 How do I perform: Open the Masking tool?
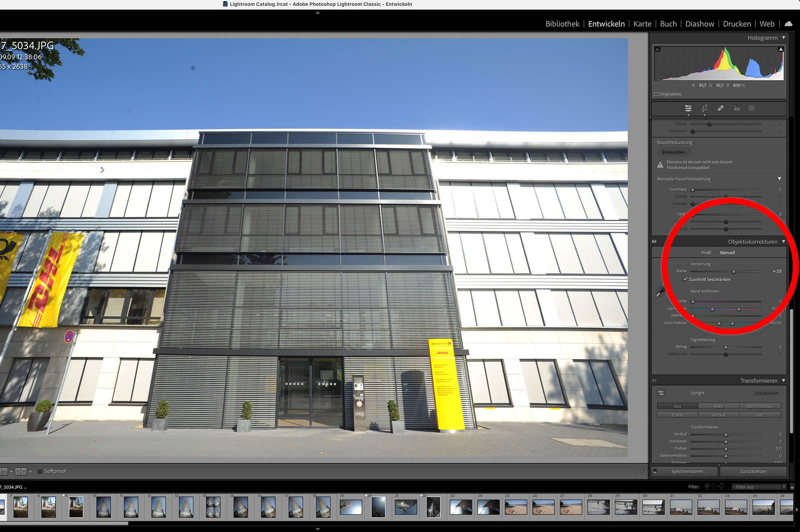[751, 108]
